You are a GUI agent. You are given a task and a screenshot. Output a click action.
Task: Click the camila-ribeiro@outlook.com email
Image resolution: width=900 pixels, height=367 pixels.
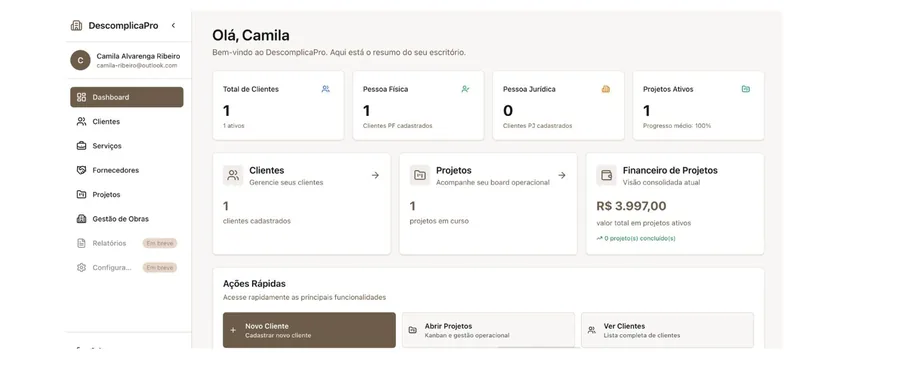[x=137, y=65]
